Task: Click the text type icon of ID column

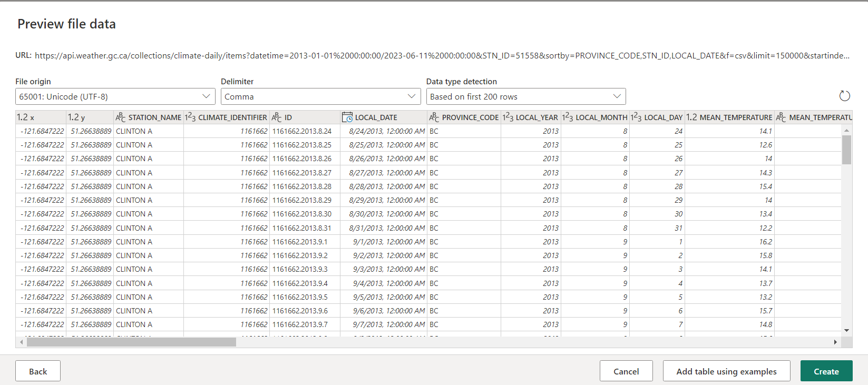Action: point(277,117)
